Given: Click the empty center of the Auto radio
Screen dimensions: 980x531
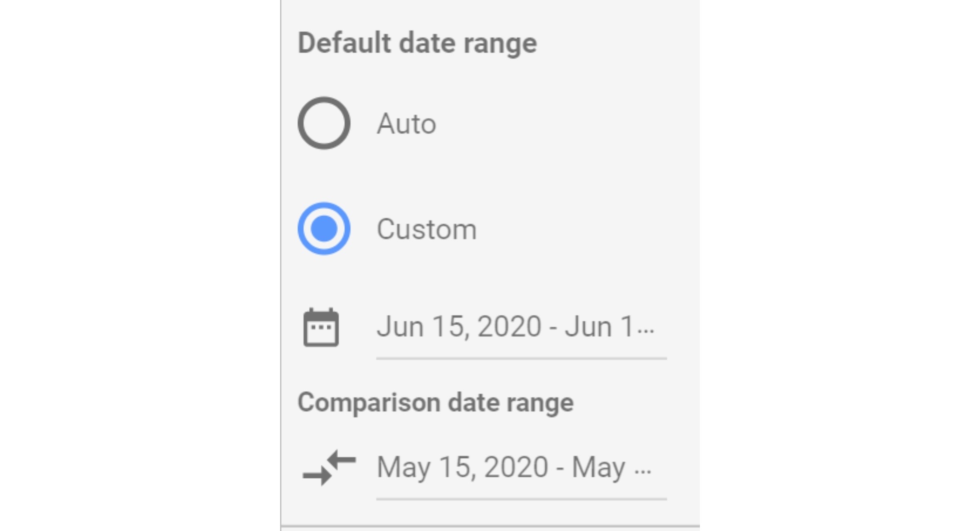Looking at the screenshot, I should click(x=324, y=123).
